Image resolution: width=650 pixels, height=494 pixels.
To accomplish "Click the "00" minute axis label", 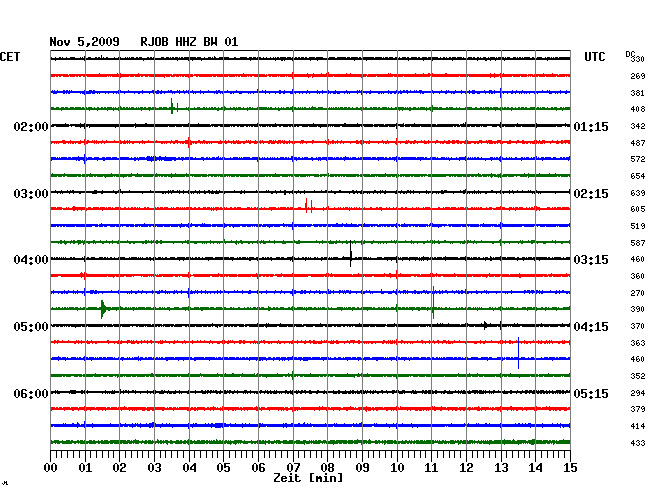I will [51, 468].
